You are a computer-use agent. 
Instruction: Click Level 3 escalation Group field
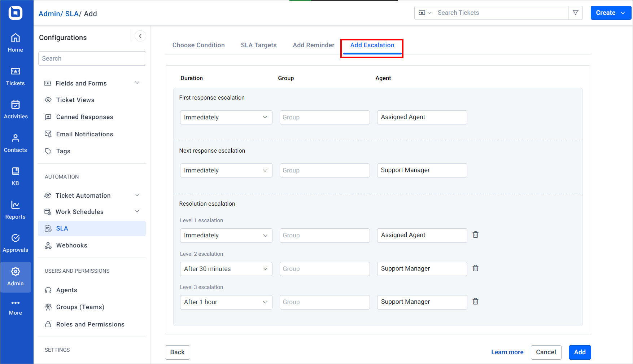click(x=325, y=302)
